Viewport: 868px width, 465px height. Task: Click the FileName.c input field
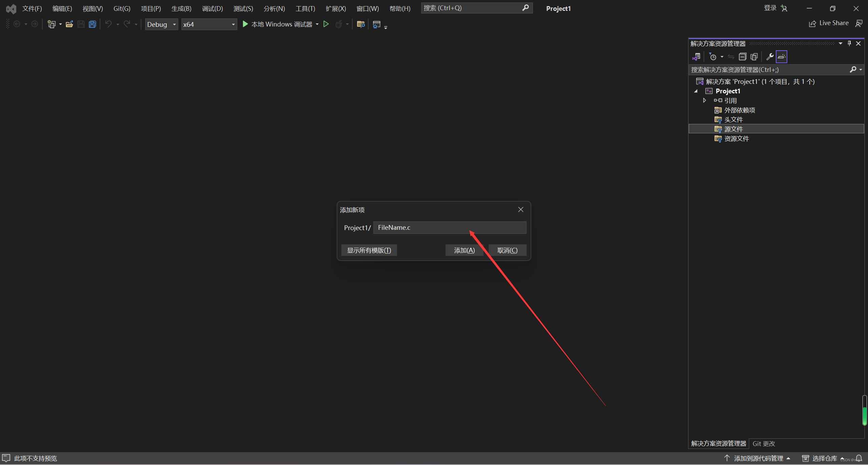coord(450,227)
